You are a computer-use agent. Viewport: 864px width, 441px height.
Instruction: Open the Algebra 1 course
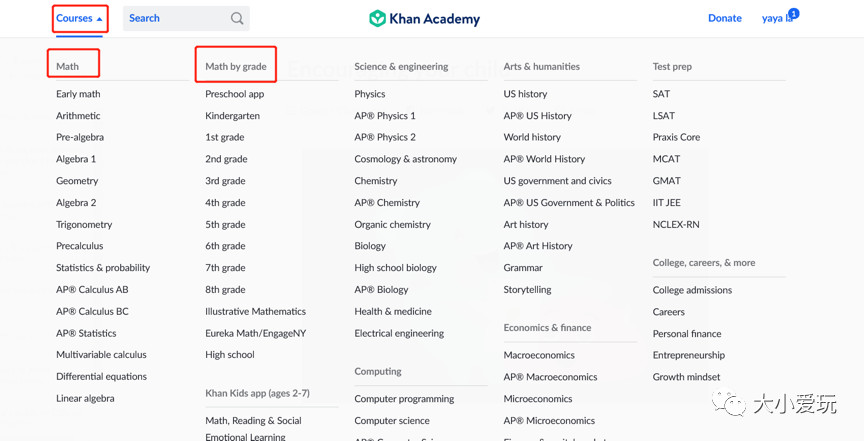coord(76,159)
